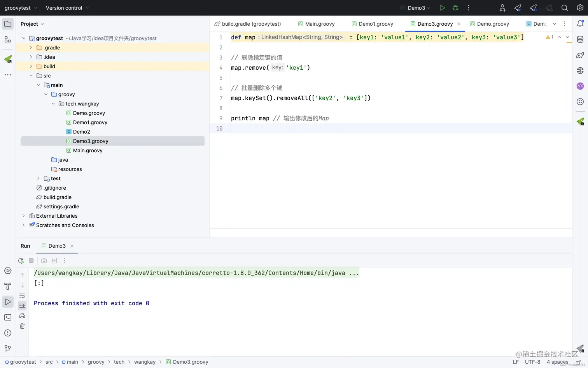Run the Demo3 configuration
This screenshot has width=588, height=368.
(442, 8)
